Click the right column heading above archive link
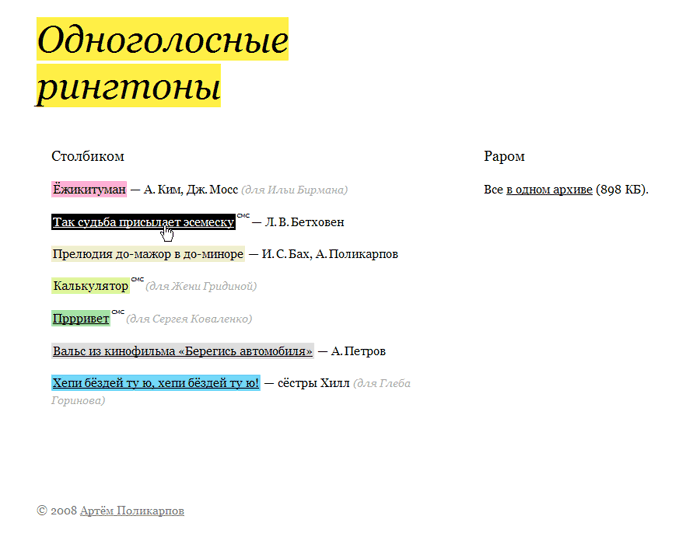The width and height of the screenshot is (700, 544). pyautogui.click(x=504, y=157)
